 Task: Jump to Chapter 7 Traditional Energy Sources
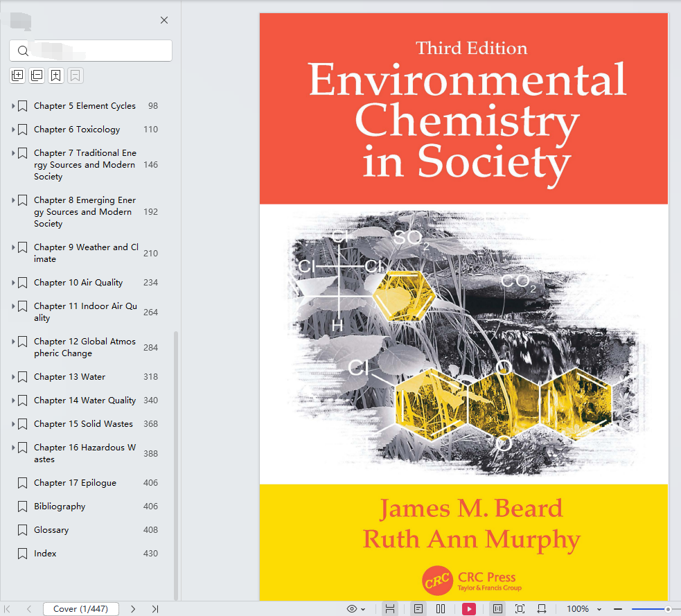(85, 165)
